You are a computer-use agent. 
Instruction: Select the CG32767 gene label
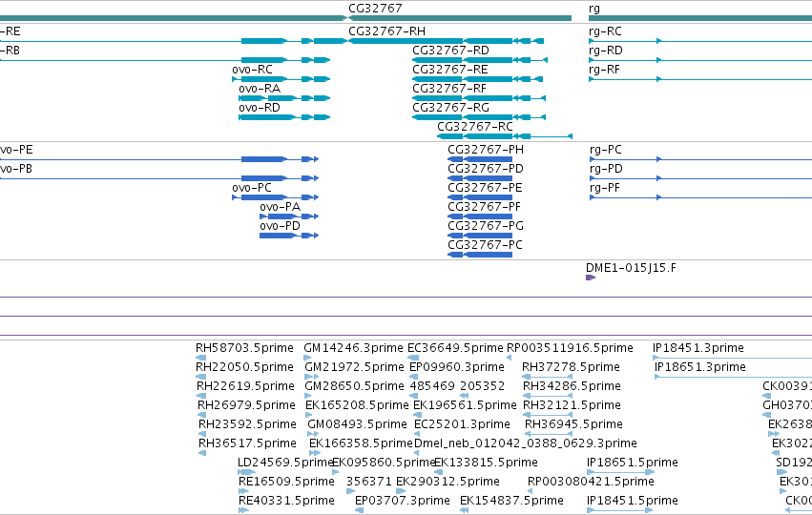pos(375,9)
